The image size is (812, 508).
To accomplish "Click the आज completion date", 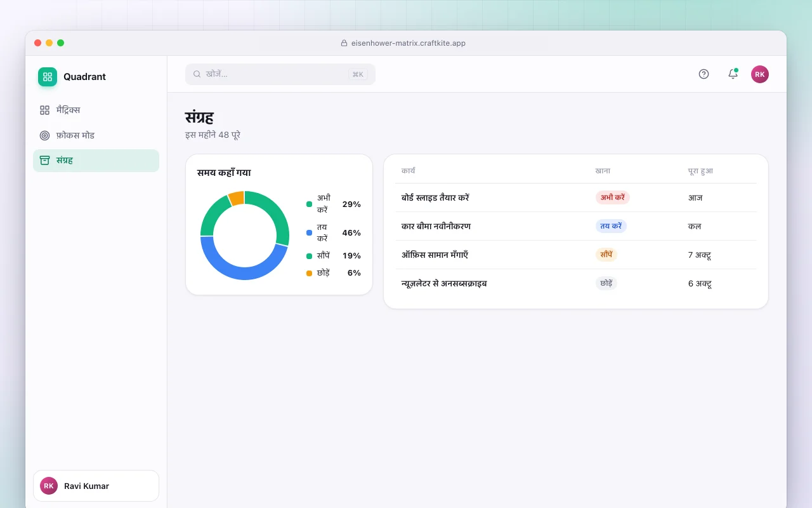I will (695, 197).
